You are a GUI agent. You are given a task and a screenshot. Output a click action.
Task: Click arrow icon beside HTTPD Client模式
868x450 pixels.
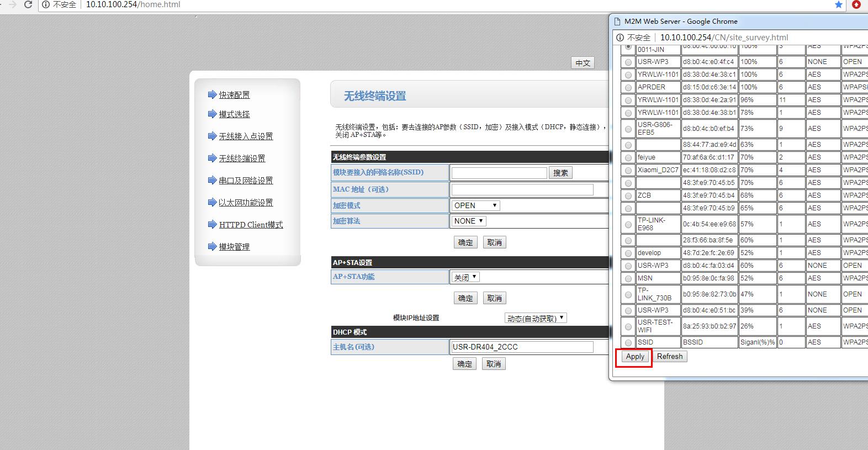click(212, 224)
